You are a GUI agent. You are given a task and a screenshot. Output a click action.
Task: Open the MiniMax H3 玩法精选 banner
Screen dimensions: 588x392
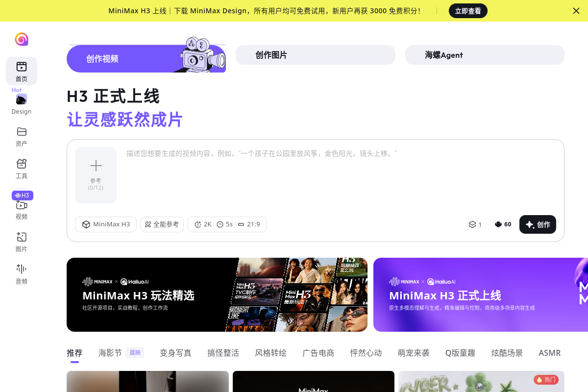click(x=217, y=294)
